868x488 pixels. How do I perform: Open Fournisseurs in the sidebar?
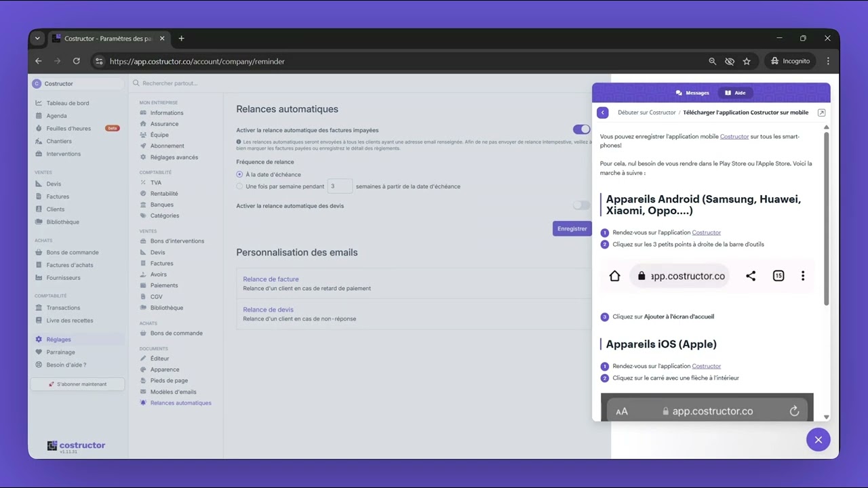point(63,278)
